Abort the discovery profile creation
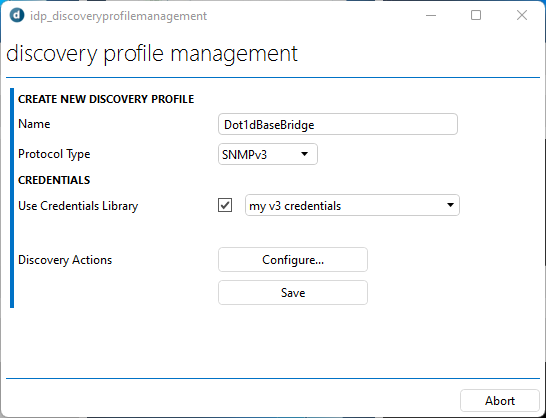Image resolution: width=546 pixels, height=418 pixels. [x=500, y=401]
